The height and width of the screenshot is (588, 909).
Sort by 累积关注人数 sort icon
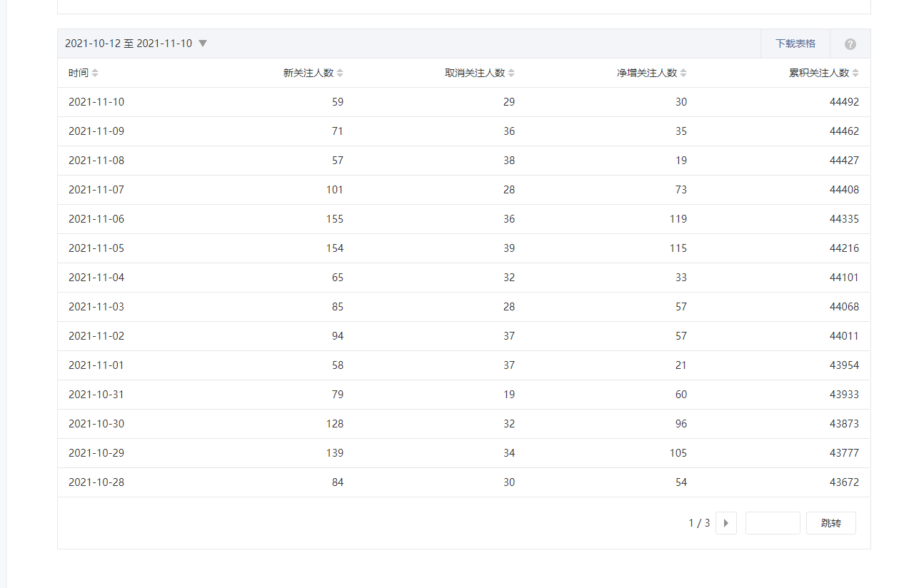pos(855,73)
